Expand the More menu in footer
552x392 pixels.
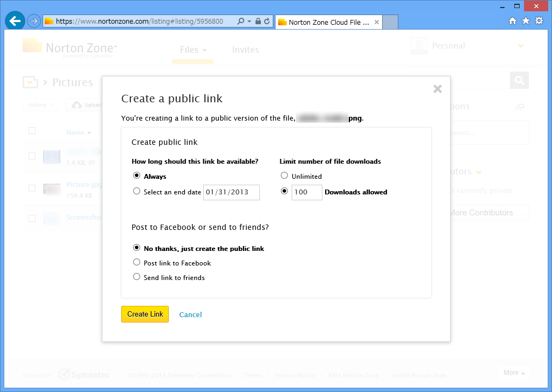(x=514, y=373)
